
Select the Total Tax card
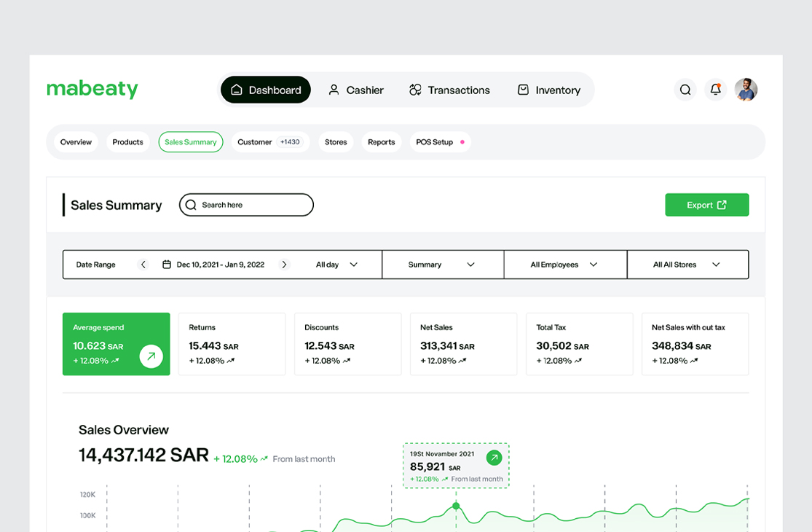[x=580, y=344]
